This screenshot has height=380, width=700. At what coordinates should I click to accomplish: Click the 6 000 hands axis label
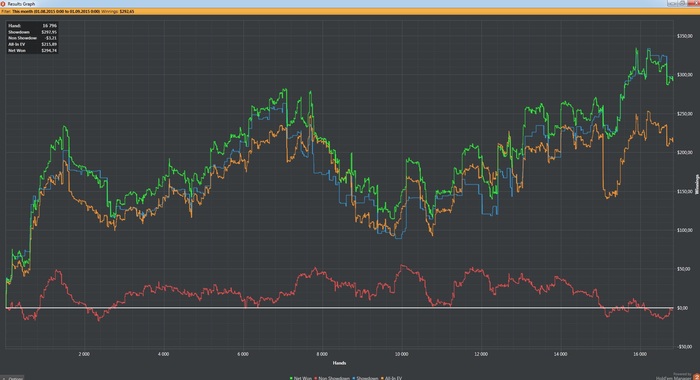[x=243, y=354]
